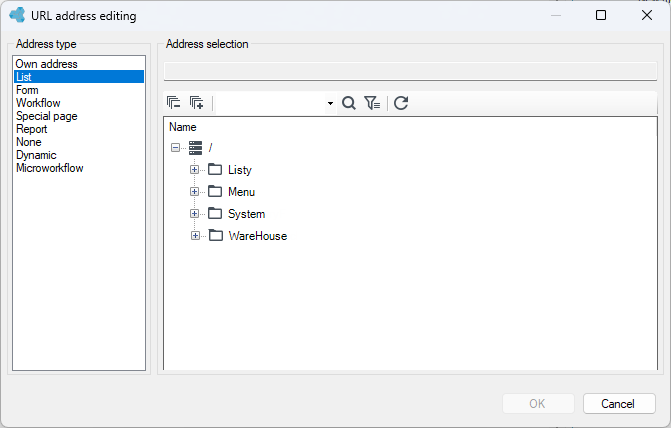Click the magnifier search icon
Viewport: 671px width, 428px height.
(x=349, y=103)
